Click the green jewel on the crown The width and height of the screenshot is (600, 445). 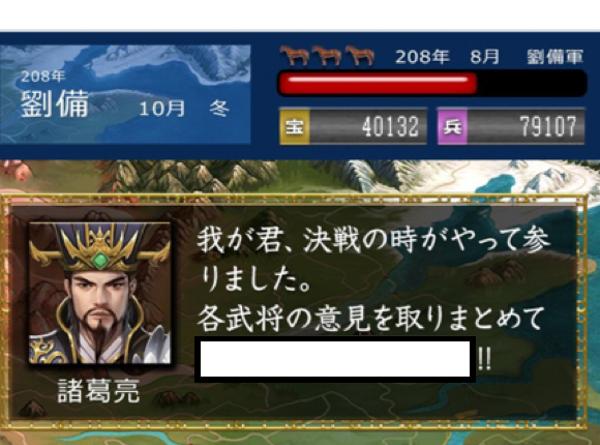[x=99, y=260]
